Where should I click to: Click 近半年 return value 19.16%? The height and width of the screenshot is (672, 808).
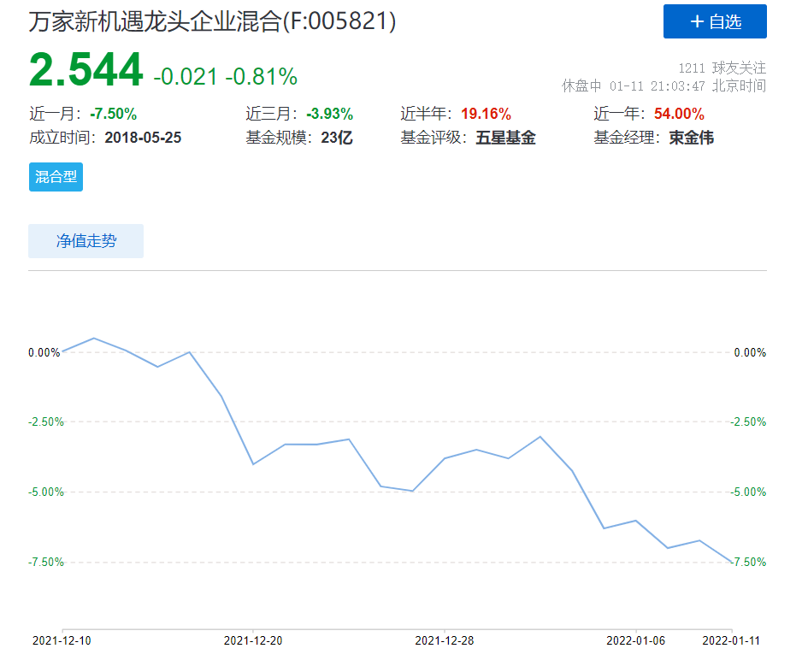[486, 114]
